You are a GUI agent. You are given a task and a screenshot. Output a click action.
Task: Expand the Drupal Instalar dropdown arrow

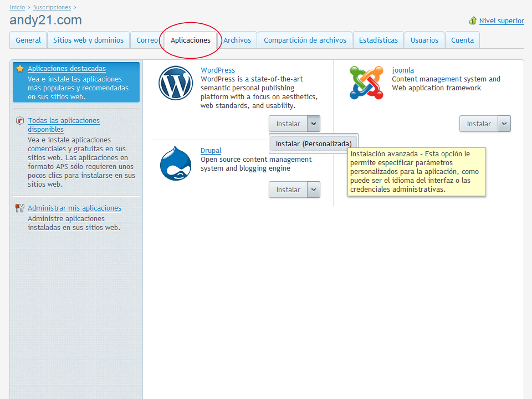coord(314,190)
